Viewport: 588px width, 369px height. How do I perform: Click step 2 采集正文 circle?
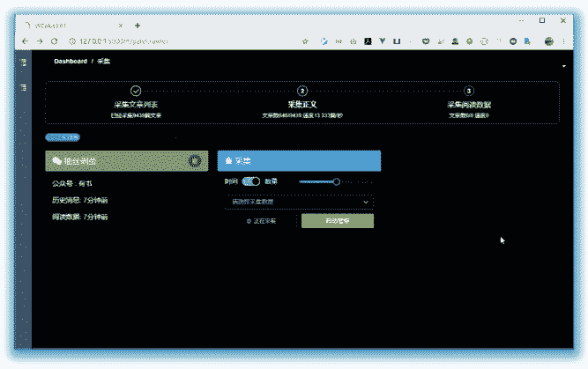tap(302, 91)
